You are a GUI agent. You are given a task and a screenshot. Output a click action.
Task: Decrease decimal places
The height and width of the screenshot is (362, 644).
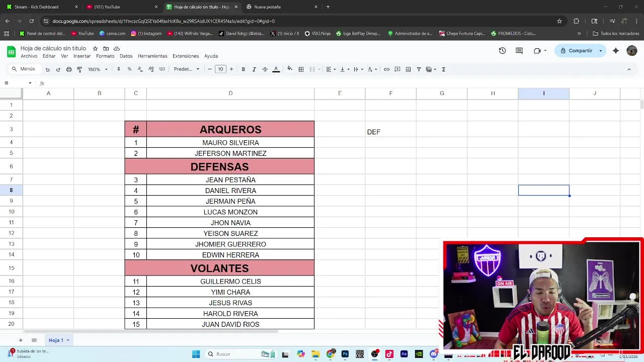pos(140,69)
